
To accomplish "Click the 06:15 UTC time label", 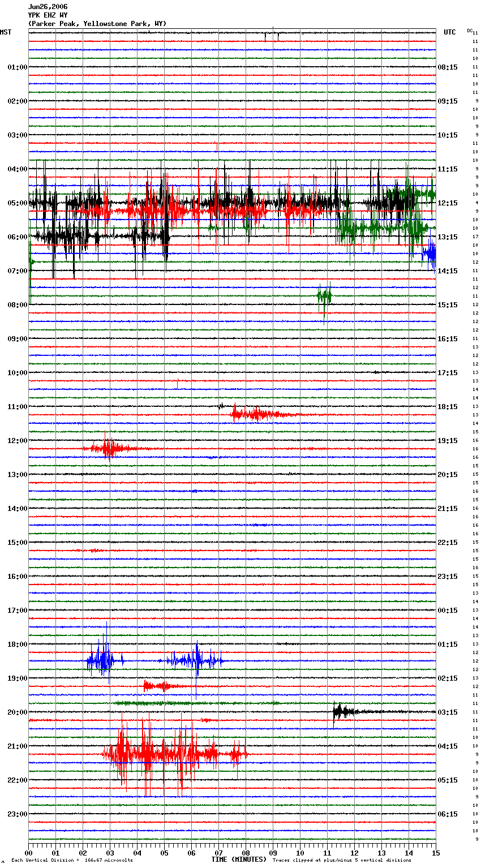I will 448,814.
